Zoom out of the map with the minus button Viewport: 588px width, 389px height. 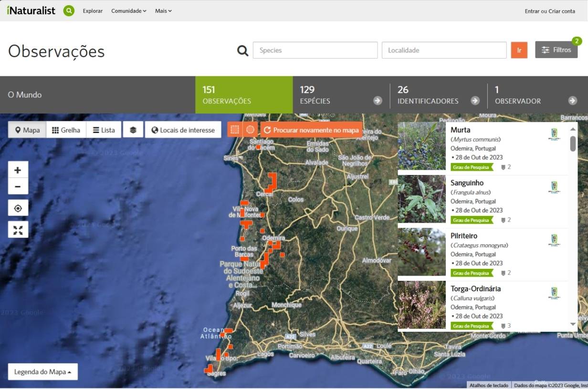tap(18, 186)
